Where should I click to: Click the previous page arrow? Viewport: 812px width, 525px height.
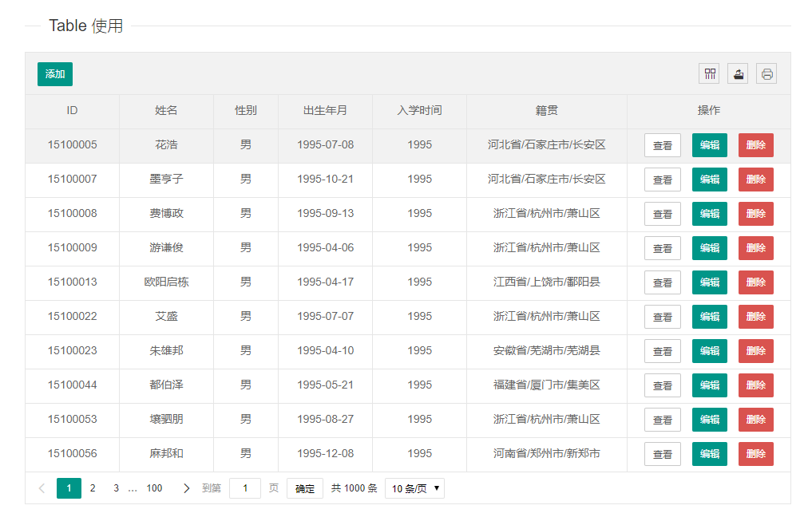coord(42,488)
